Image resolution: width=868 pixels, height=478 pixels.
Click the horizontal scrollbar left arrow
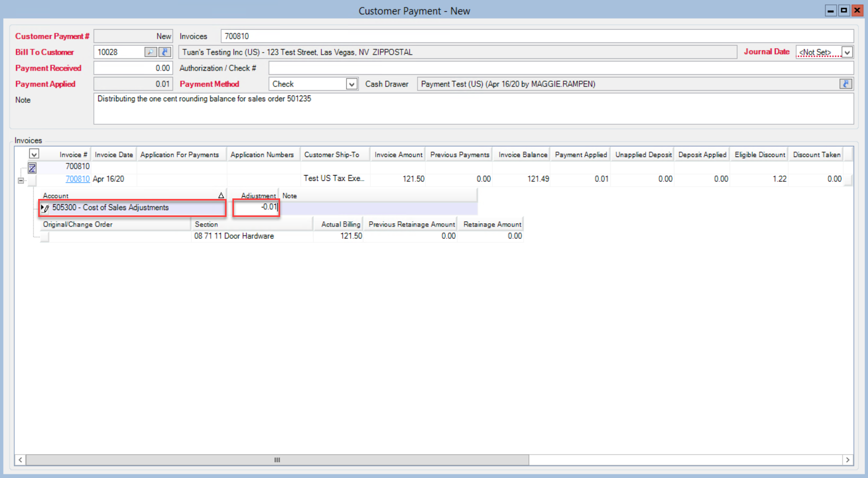coord(20,460)
